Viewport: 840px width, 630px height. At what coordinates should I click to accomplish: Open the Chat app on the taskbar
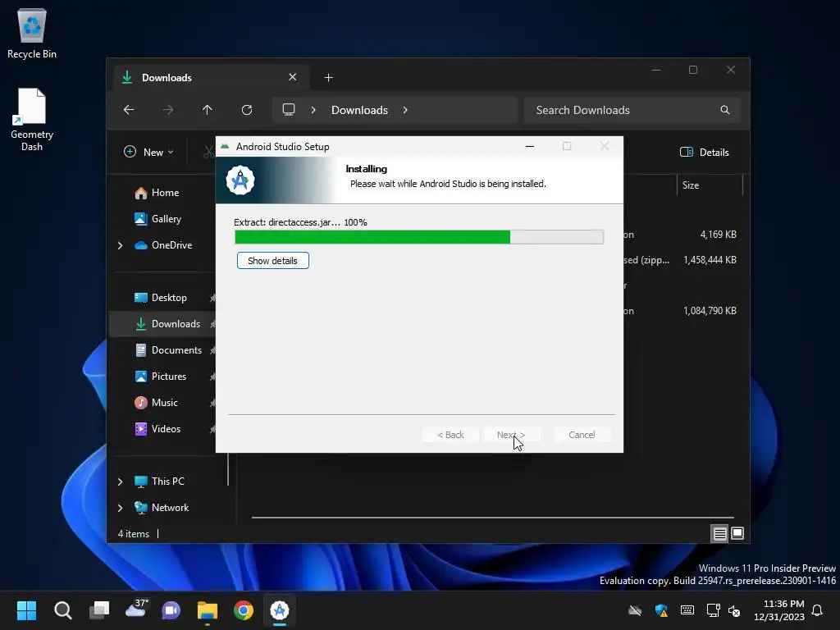171,610
